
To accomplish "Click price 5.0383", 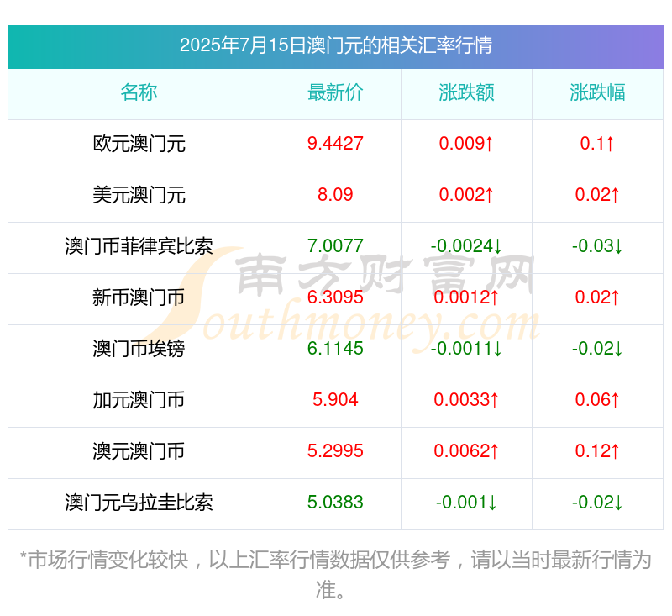I will click(x=335, y=503).
